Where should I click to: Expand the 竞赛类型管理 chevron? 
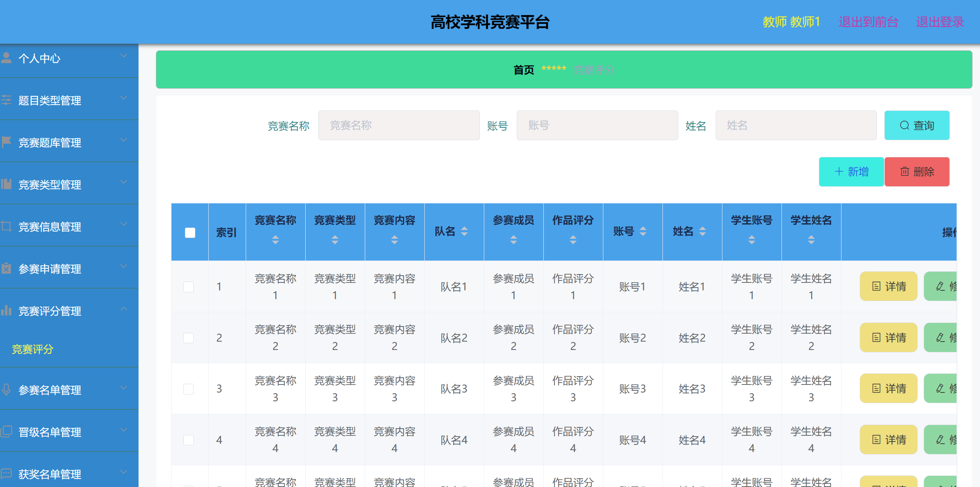[124, 182]
